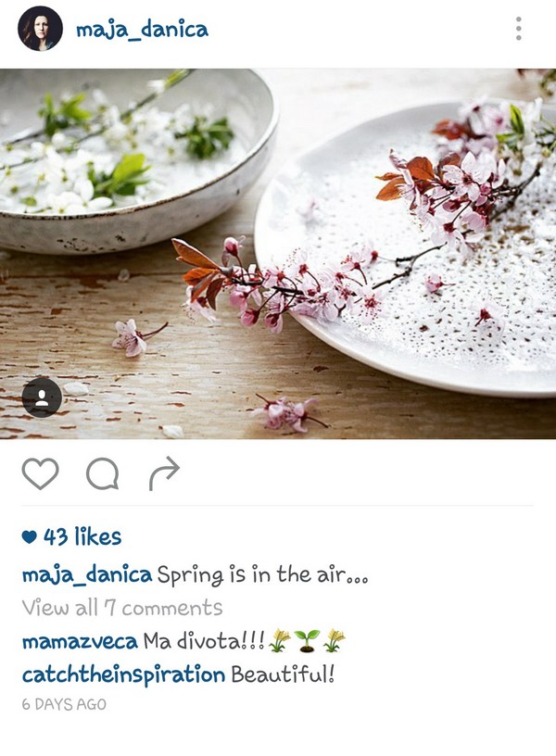Tap the heart like icon

(41, 473)
